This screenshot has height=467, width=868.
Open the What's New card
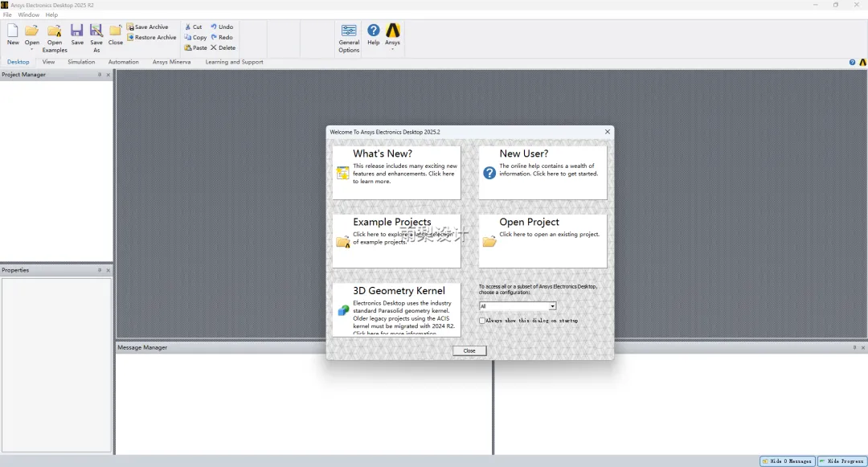click(x=396, y=173)
